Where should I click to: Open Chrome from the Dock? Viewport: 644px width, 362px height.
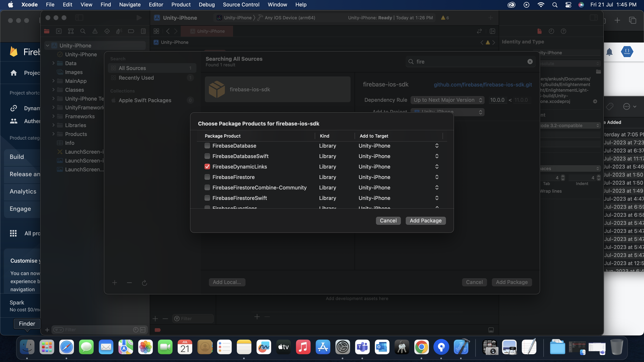(421, 347)
